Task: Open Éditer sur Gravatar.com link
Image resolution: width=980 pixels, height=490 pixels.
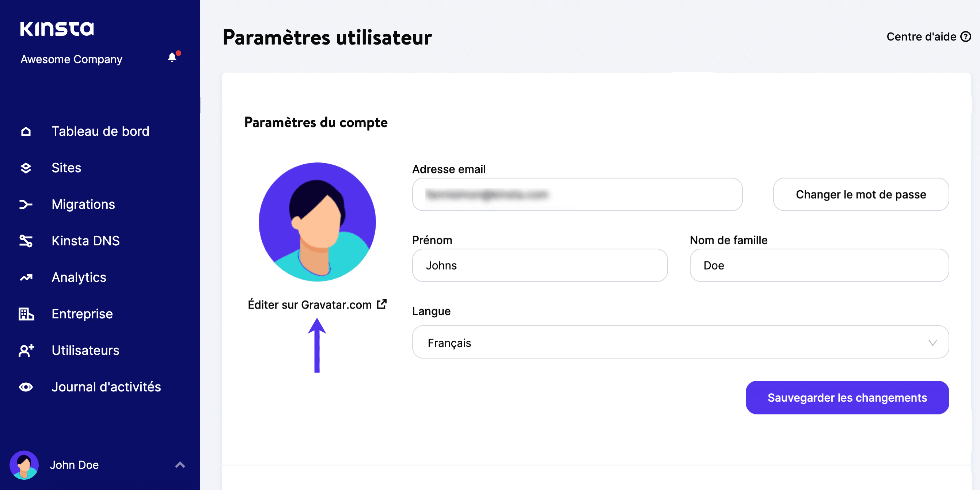Action: point(316,305)
